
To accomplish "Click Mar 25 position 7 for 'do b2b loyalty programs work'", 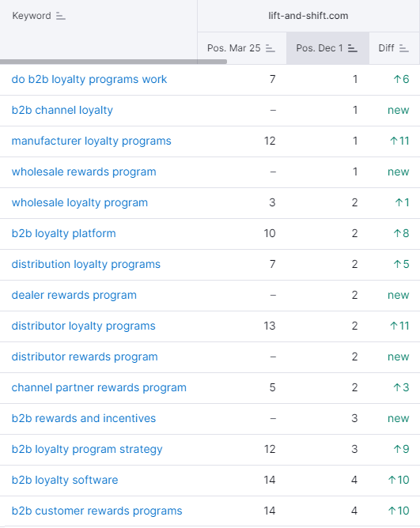I will pyautogui.click(x=272, y=80).
